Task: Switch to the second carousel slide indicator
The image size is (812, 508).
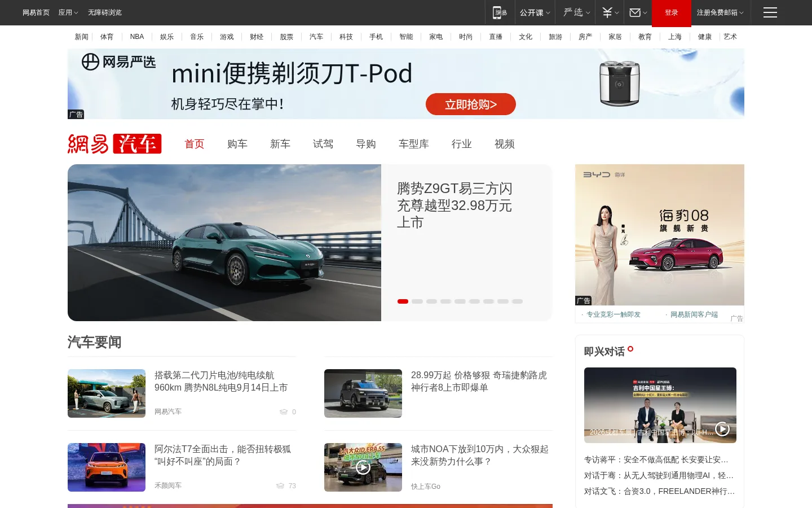Action: click(417, 301)
